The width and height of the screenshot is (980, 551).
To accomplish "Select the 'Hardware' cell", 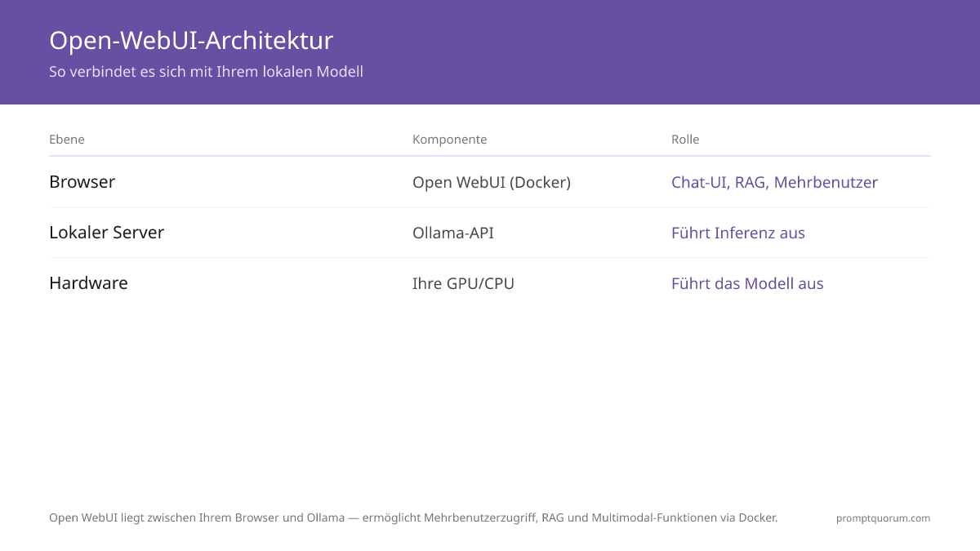I will coord(88,283).
